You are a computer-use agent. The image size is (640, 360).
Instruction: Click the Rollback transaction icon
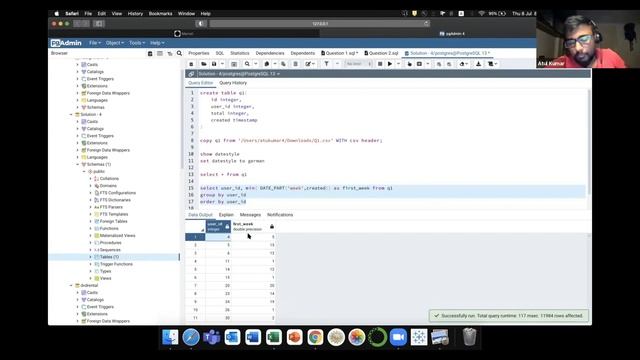pyautogui.click(x=449, y=64)
